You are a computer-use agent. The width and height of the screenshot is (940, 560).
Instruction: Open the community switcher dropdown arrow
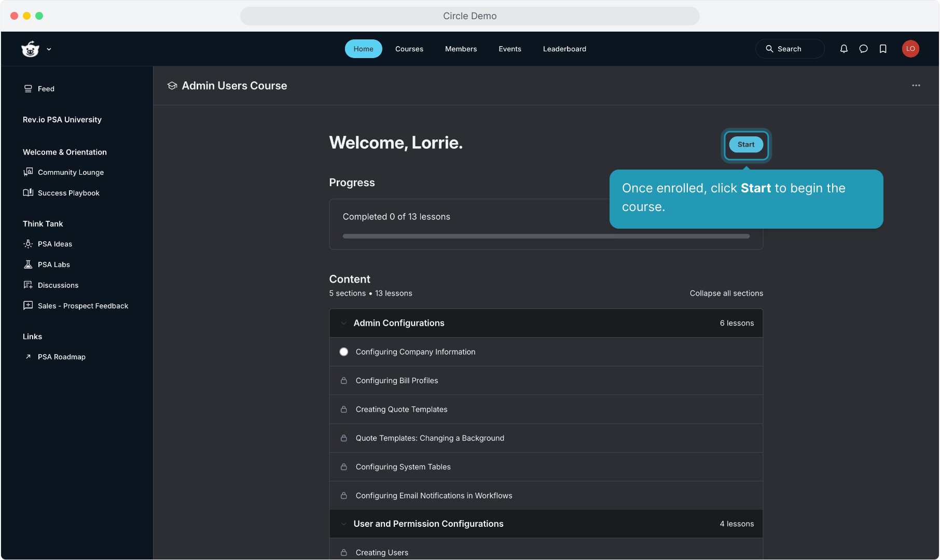(49, 49)
